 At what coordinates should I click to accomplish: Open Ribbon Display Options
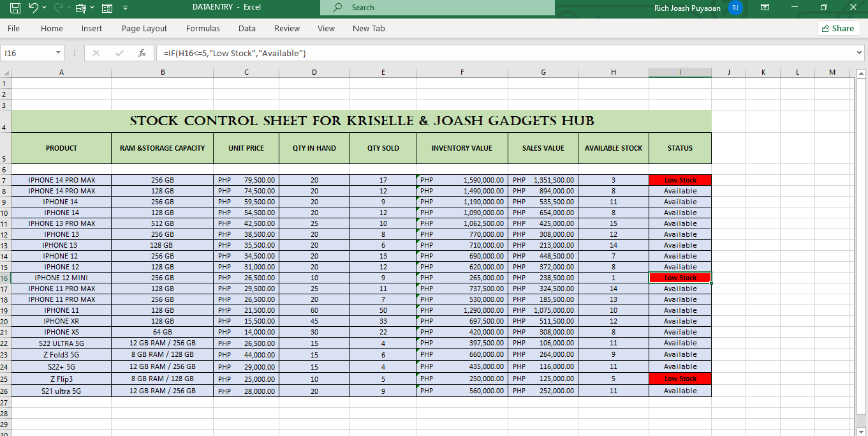765,8
